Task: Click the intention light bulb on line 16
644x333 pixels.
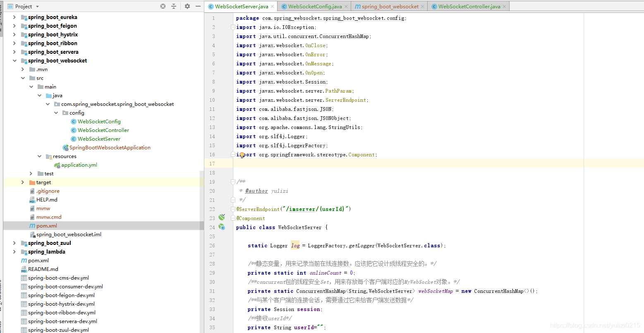Action: tap(242, 155)
